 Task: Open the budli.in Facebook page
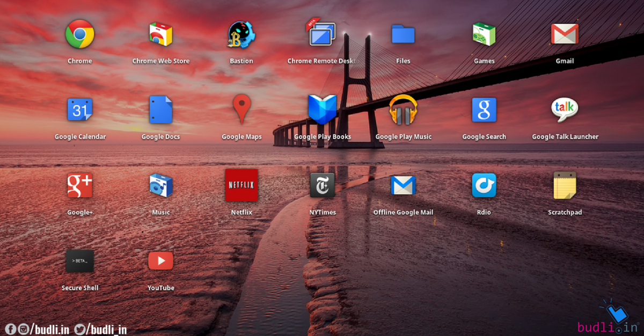[11, 330]
